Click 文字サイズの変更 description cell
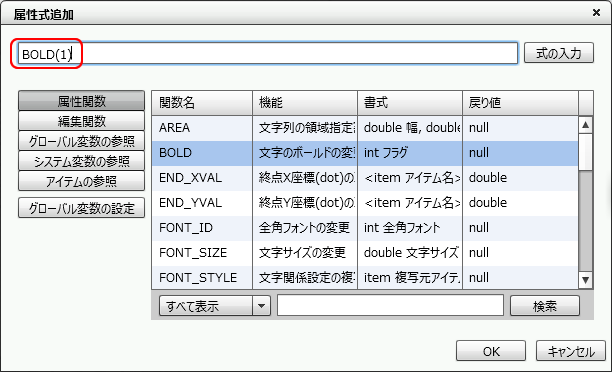 [305, 253]
